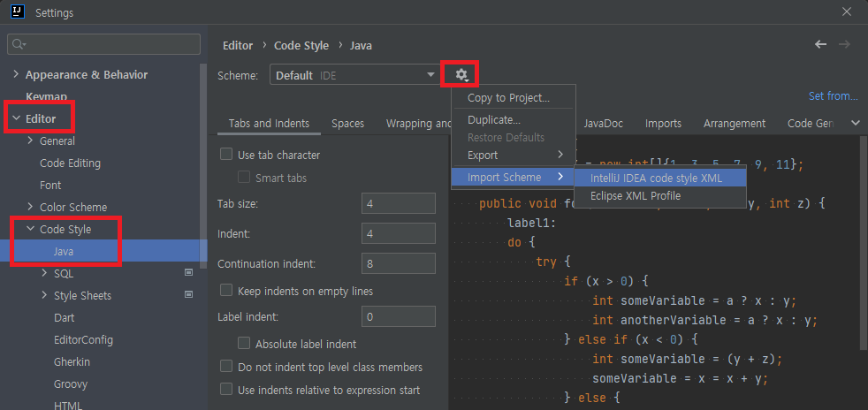Click the Set from... link
The width and height of the screenshot is (868, 410).
tap(834, 96)
